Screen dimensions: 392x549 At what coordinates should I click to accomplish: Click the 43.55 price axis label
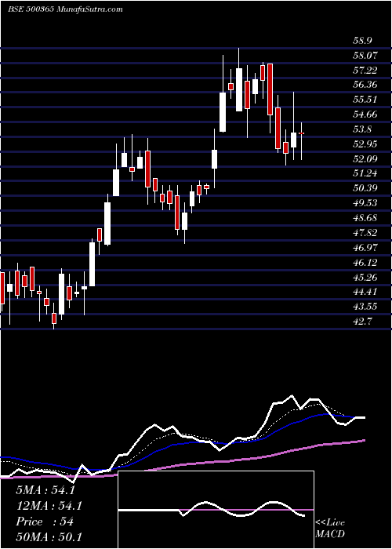point(365,307)
